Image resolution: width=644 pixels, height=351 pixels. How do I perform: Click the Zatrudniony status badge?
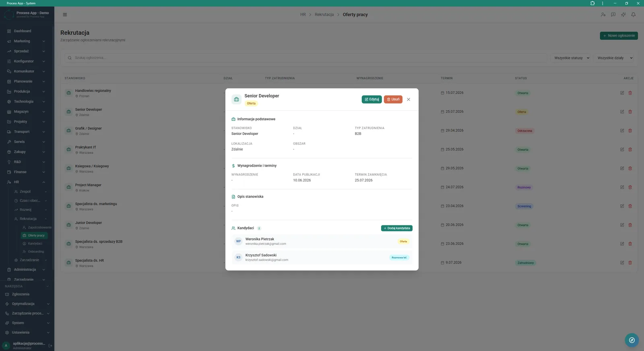pyautogui.click(x=526, y=263)
